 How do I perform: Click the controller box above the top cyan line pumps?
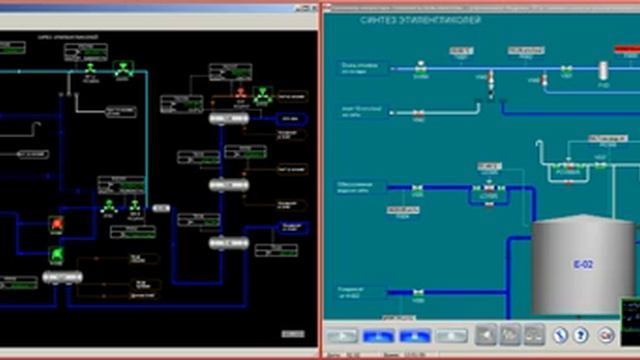(86, 53)
